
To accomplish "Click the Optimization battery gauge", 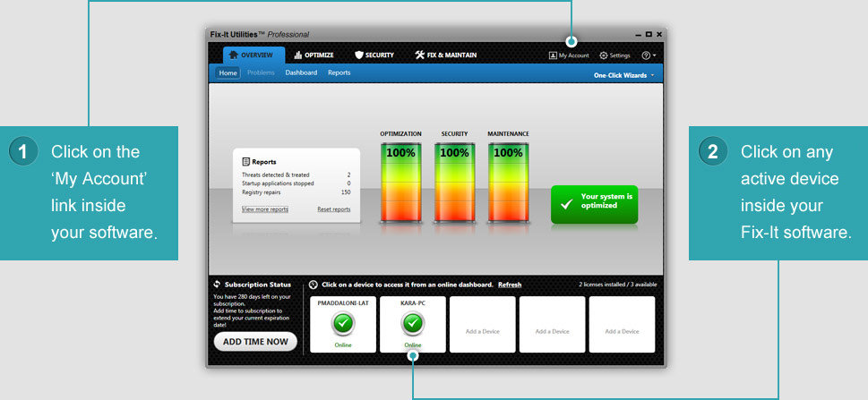I will click(400, 182).
